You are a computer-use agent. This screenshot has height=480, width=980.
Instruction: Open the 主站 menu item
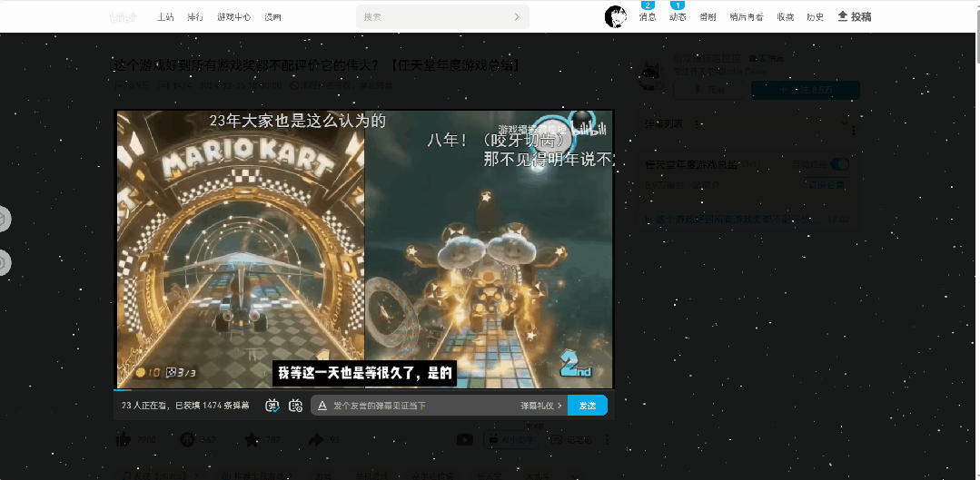(x=165, y=17)
